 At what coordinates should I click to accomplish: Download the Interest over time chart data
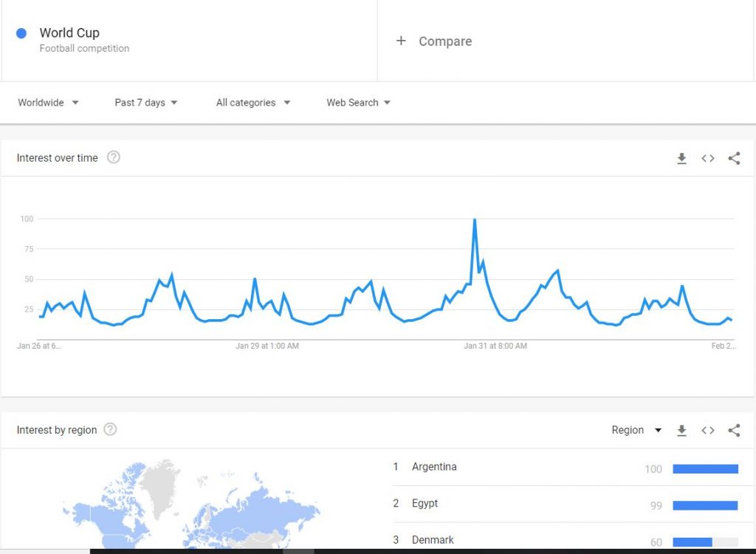(681, 158)
